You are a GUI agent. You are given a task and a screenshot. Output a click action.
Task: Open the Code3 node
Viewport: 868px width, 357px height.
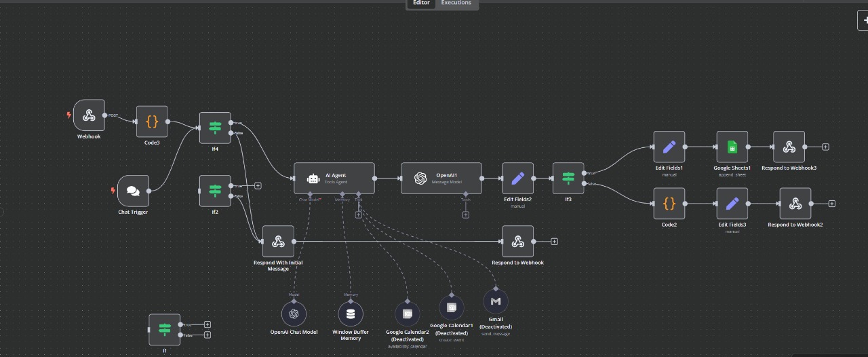click(152, 121)
